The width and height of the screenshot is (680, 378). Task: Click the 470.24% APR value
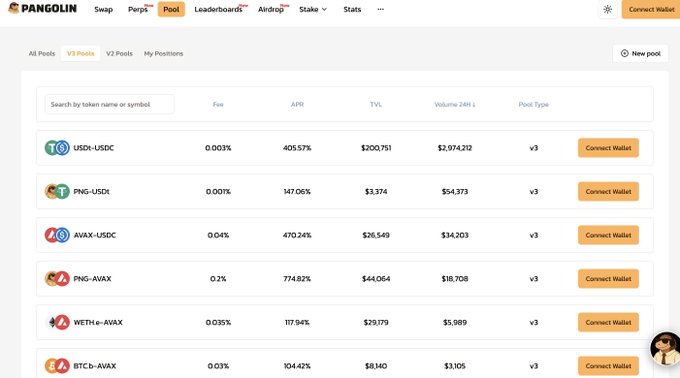297,235
